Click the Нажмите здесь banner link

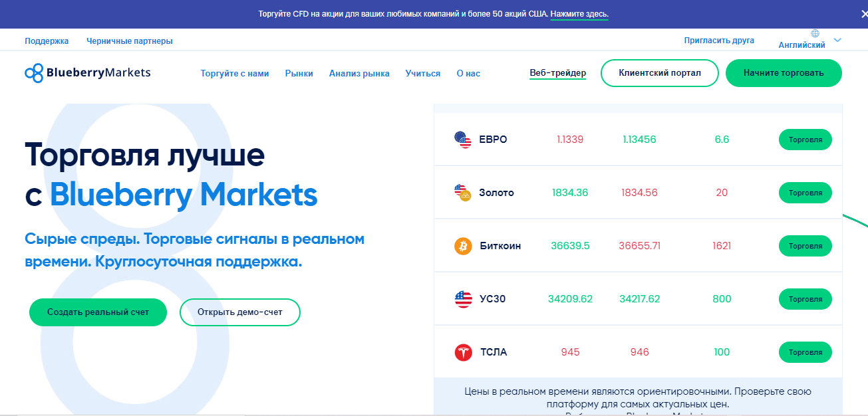pyautogui.click(x=579, y=14)
